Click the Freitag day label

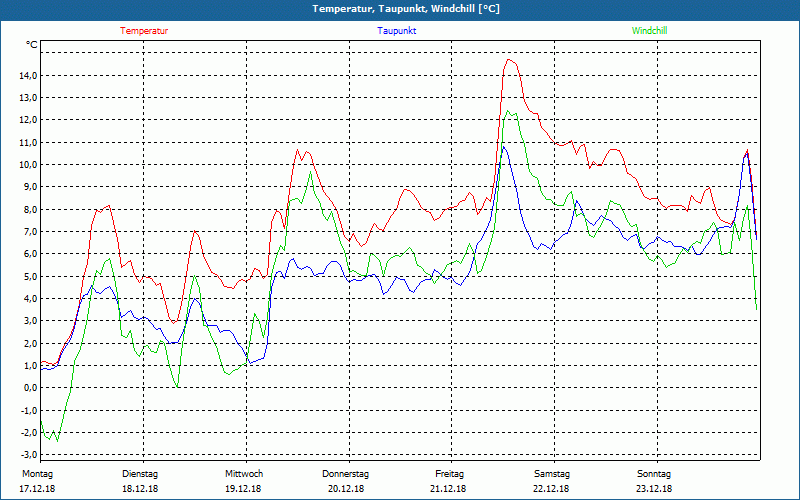pos(449,474)
